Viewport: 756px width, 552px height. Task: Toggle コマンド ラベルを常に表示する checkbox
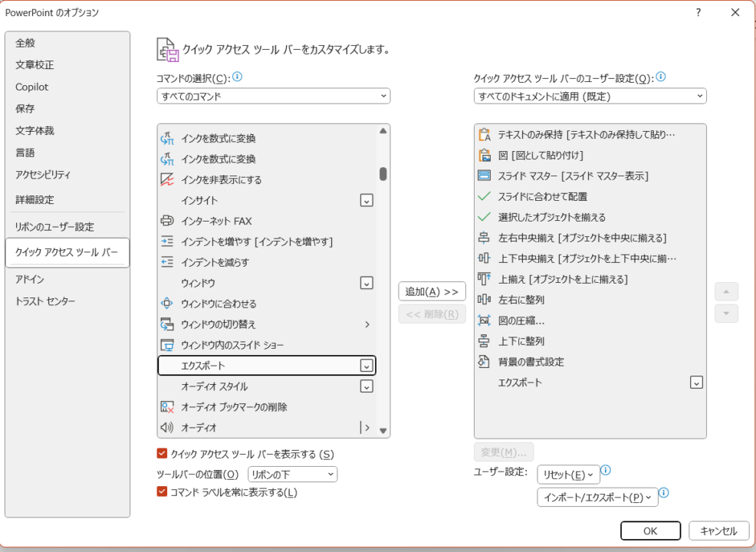162,491
